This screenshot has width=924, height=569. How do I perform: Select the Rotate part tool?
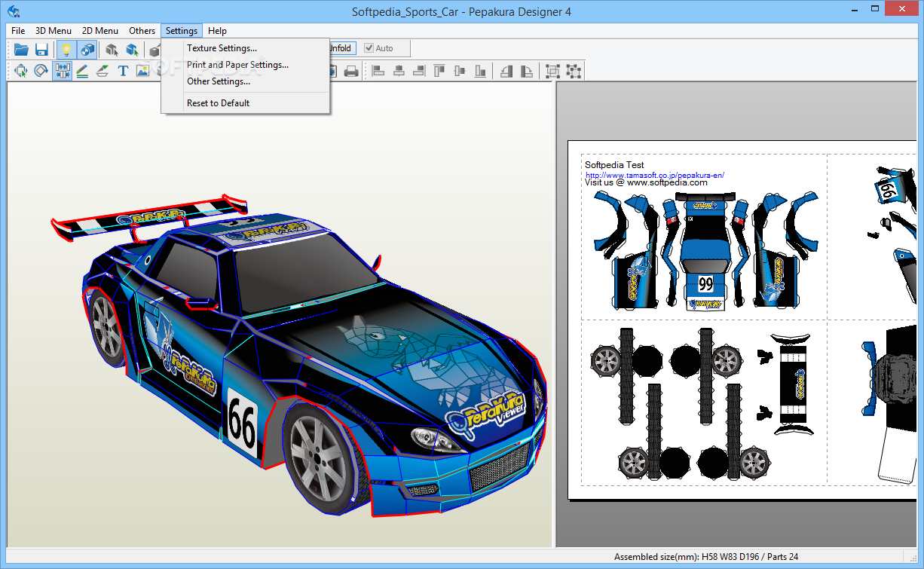[x=41, y=71]
